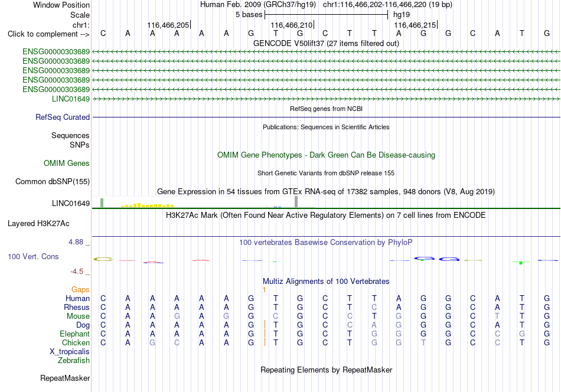Click the hg19 label beside scale bar
This screenshot has height=392, width=561.
click(x=402, y=15)
